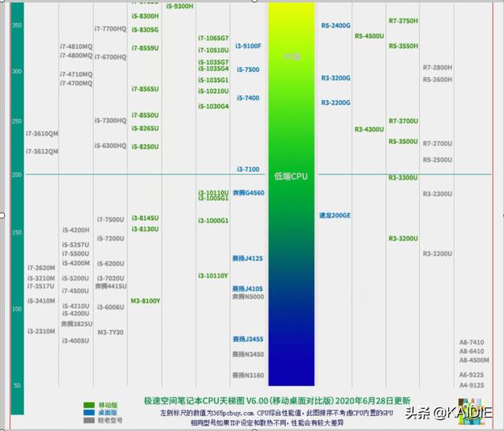This screenshot has height=431, width=504.
Task: Click the left-middle image selection handle
Action: pos(2,216)
